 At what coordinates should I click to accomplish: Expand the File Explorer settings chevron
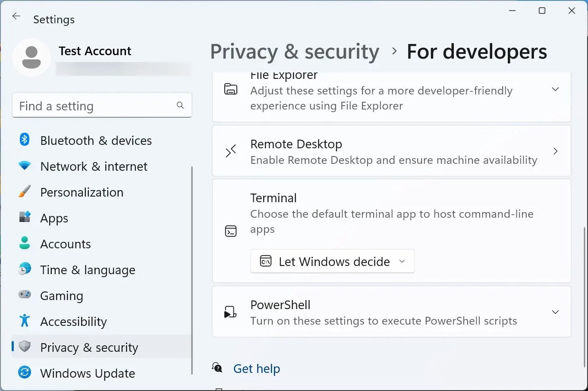point(556,89)
